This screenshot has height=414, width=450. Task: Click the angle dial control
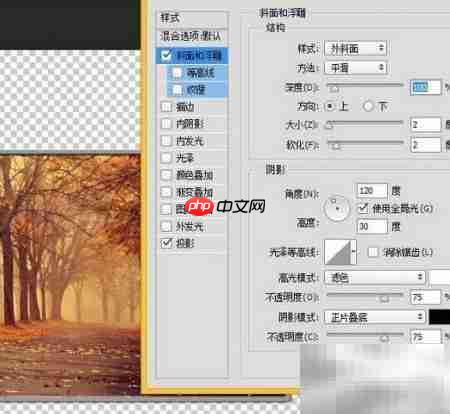pos(337,209)
